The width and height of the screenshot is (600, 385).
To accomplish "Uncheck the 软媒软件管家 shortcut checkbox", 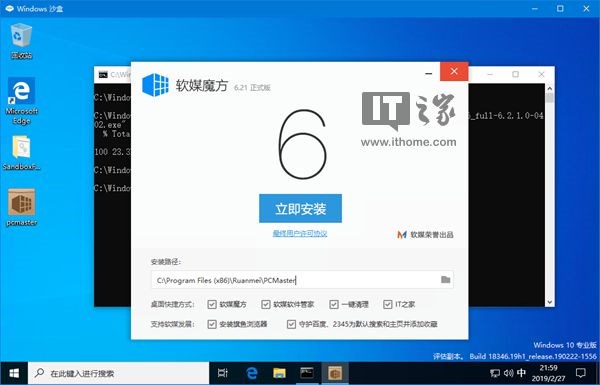I will pos(266,304).
